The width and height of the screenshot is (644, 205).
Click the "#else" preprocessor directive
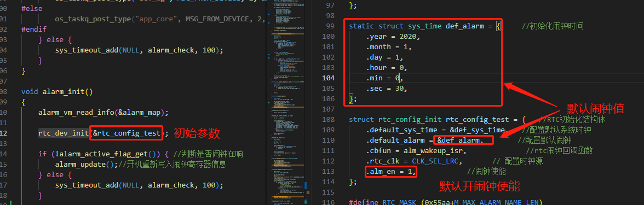[32, 9]
